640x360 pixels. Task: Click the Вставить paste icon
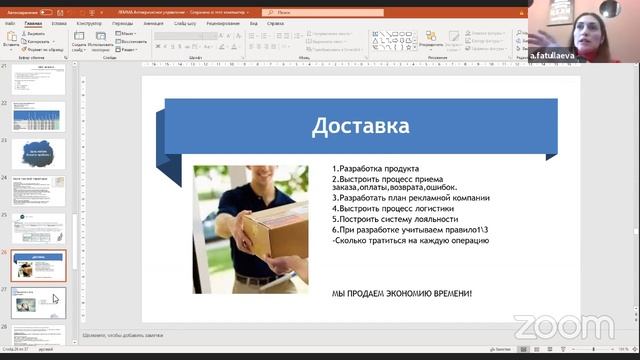click(x=11, y=37)
